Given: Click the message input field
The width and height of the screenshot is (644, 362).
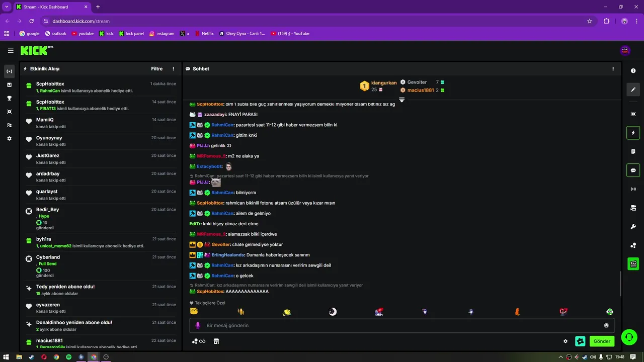Looking at the screenshot, I should (401, 325).
